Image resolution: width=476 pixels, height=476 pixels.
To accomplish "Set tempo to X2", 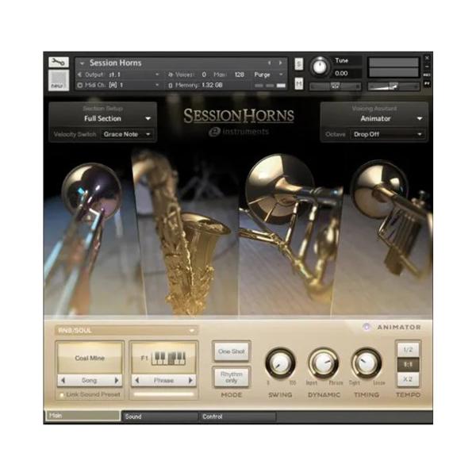I will click(408, 379).
